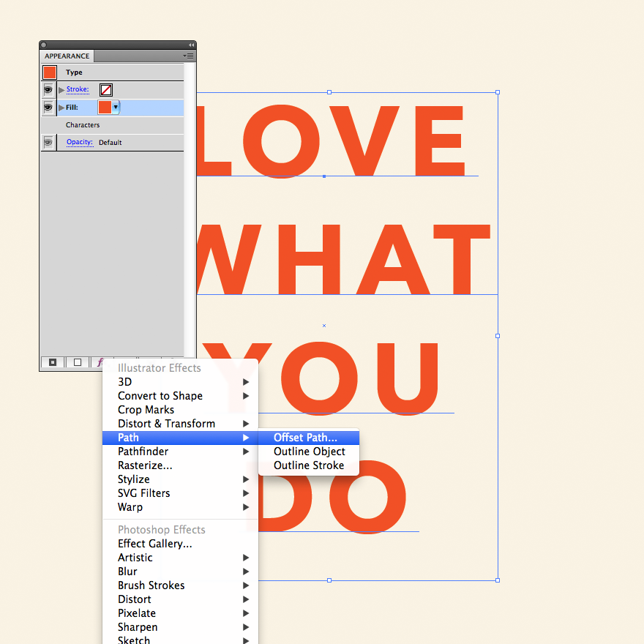Collapse the Appearance panel to icons
Image resolution: width=644 pixels, height=644 pixels.
click(192, 45)
